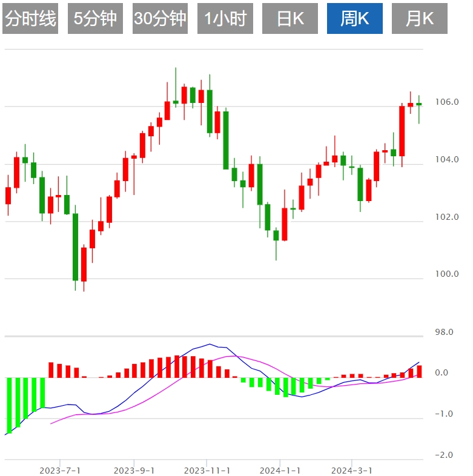Click the 2024-1-1 date marker
This screenshot has width=473, height=476.
point(280,470)
